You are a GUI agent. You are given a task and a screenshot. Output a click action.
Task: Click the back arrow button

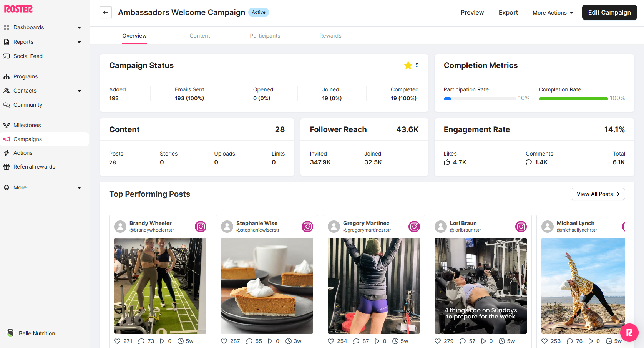pos(106,12)
